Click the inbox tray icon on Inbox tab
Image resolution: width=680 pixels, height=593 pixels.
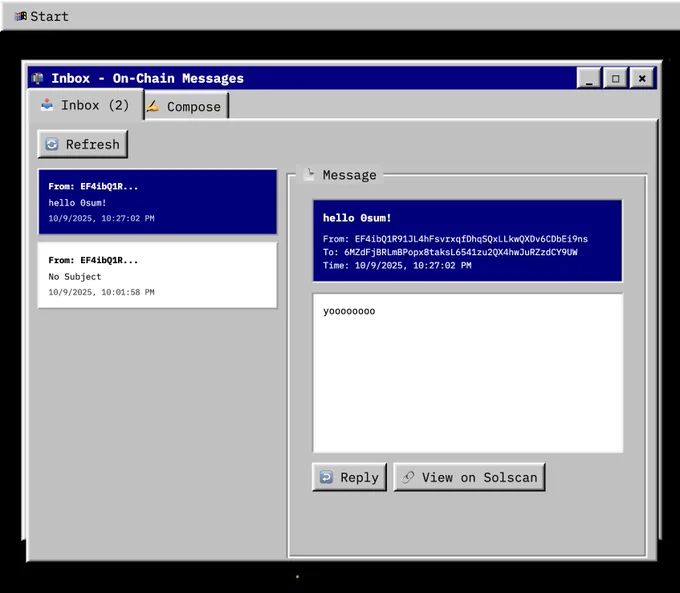click(x=47, y=105)
